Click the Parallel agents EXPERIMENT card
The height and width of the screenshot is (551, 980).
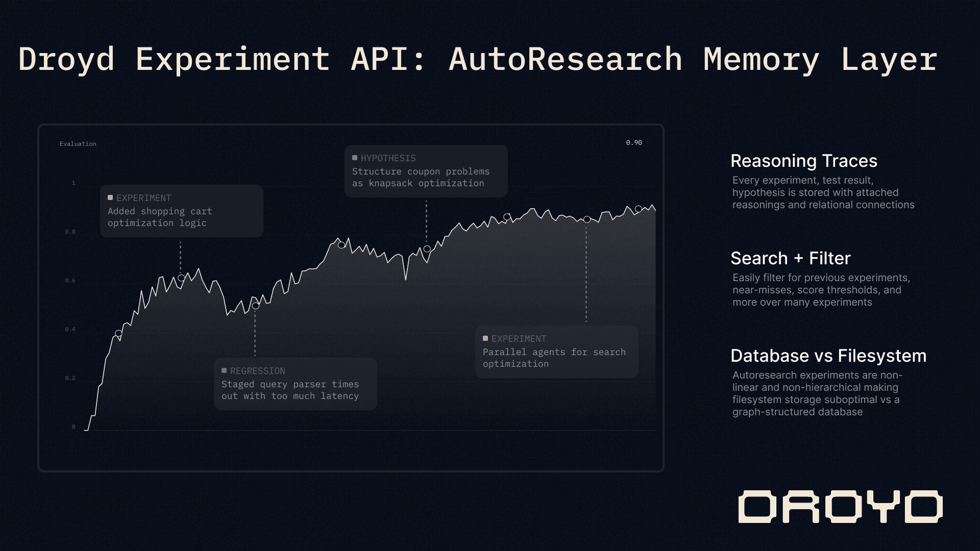tap(557, 352)
